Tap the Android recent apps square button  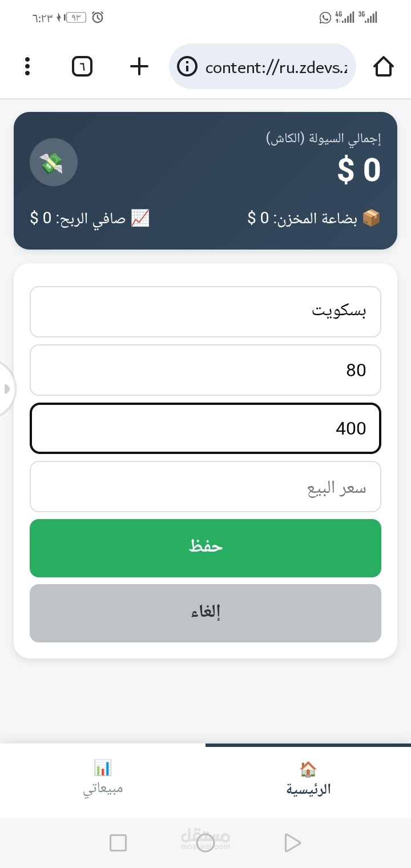click(118, 842)
